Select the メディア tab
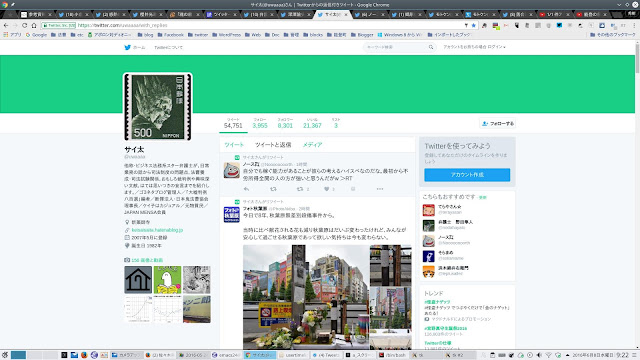This screenshot has height=360, width=640. click(312, 145)
